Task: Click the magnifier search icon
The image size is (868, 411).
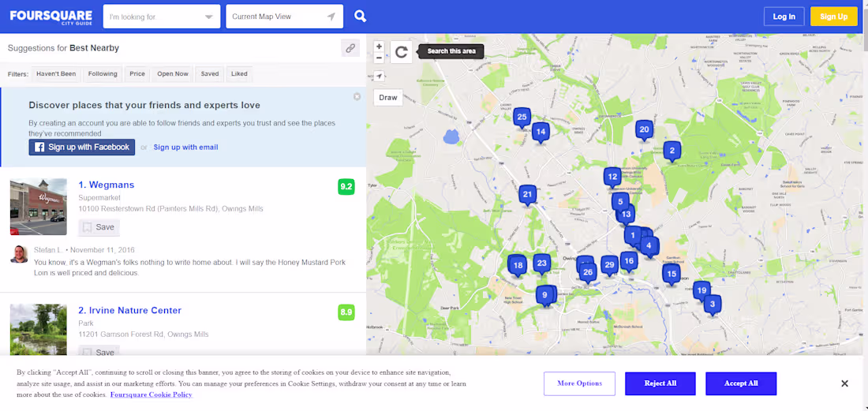Action: click(361, 17)
